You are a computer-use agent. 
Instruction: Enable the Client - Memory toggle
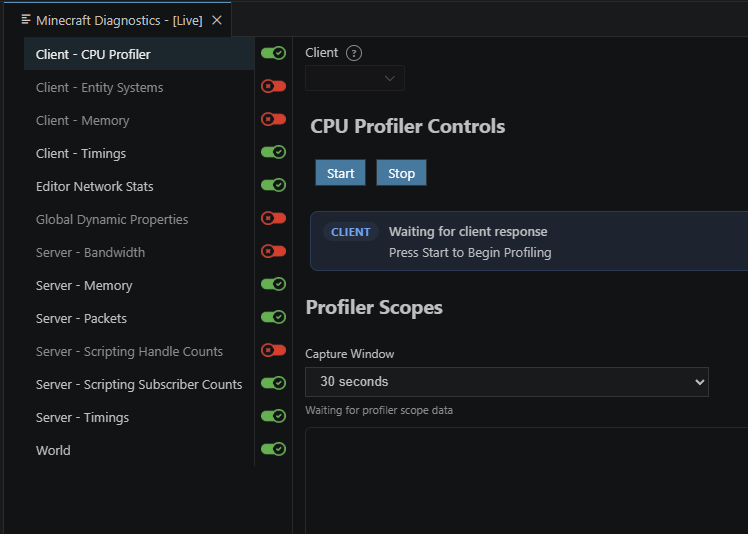273,119
